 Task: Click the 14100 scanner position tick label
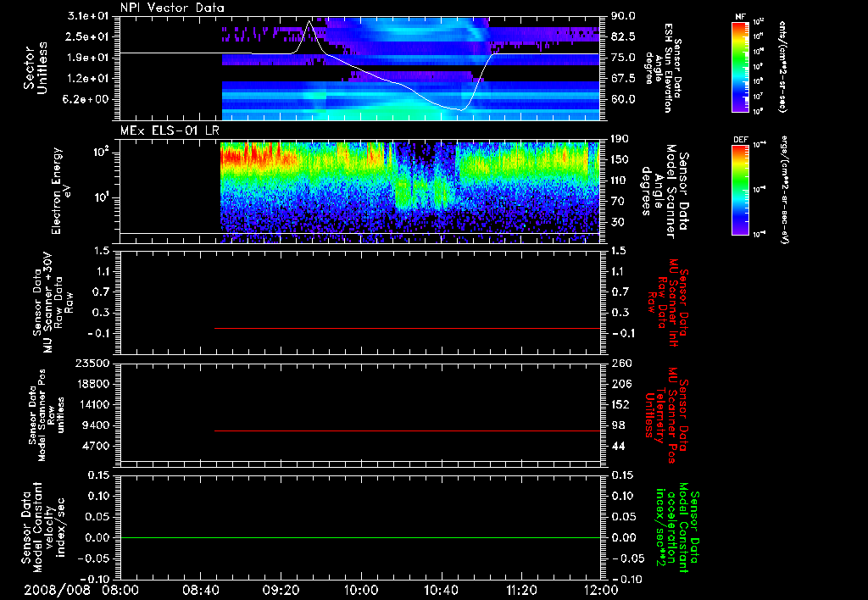pyautogui.click(x=93, y=404)
